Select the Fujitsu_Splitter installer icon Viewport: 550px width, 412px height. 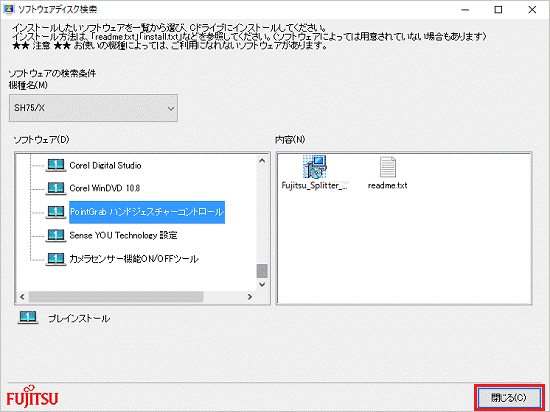315,167
